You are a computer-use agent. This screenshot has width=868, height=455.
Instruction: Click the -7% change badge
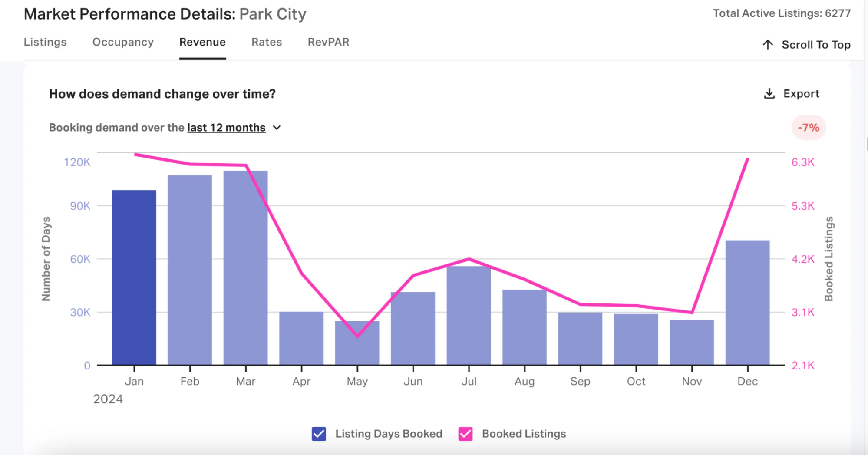(x=809, y=128)
